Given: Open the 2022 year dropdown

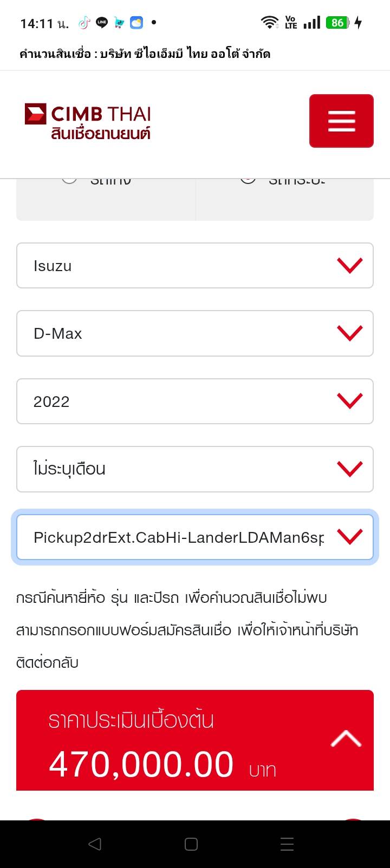Looking at the screenshot, I should [x=195, y=402].
